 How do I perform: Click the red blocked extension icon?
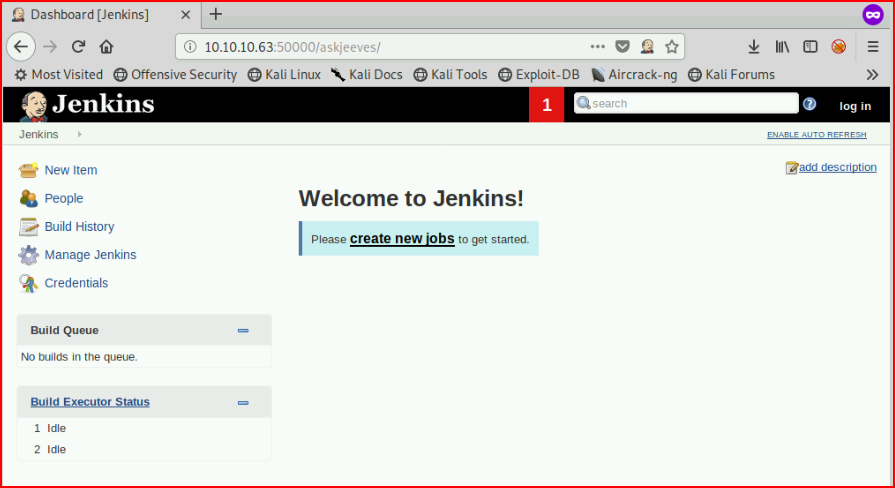pyautogui.click(x=838, y=47)
